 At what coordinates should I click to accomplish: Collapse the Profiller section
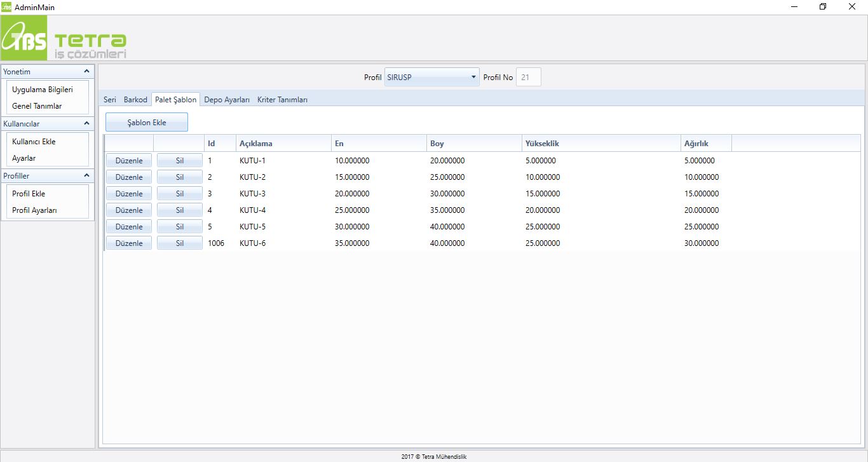[x=86, y=176]
